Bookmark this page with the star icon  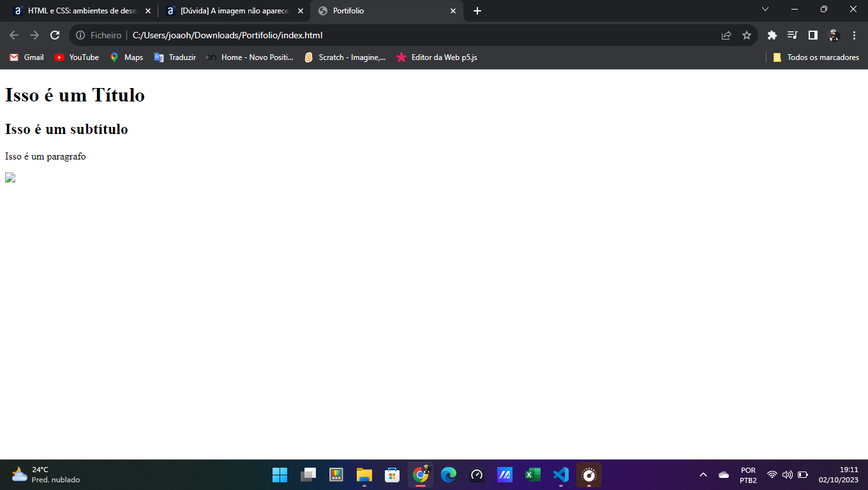pyautogui.click(x=747, y=35)
